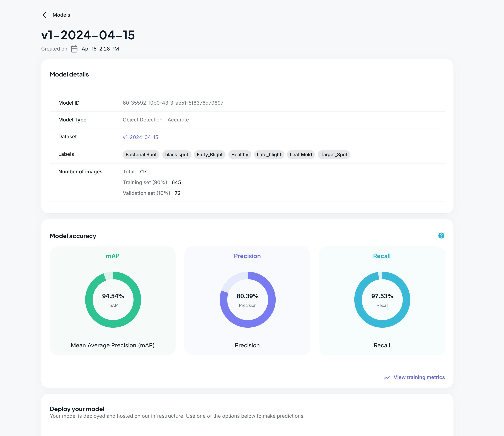
Task: Click the Deploy your model heading
Action: (77, 409)
